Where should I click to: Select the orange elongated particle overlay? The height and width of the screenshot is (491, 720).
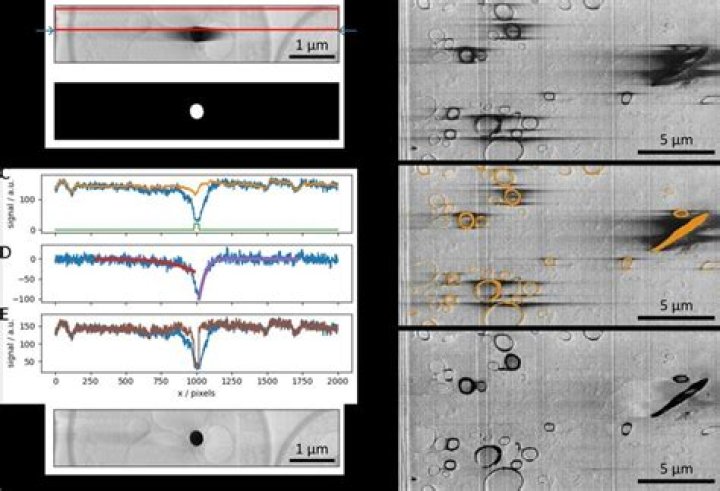coord(680,232)
